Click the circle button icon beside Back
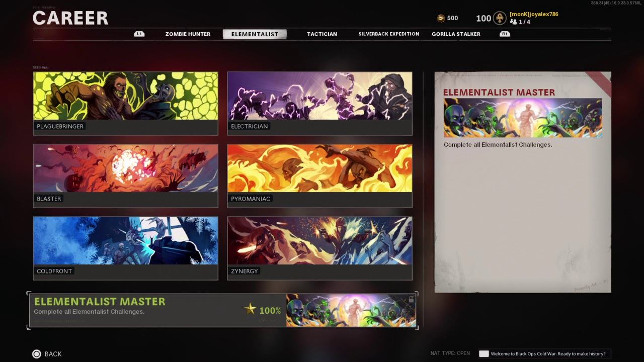The width and height of the screenshot is (644, 362). pos(36,354)
